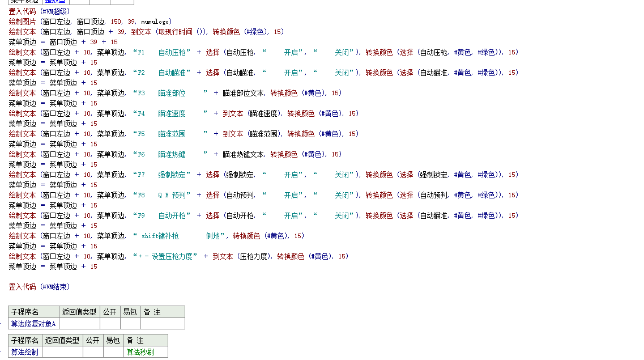This screenshot has width=644, height=360.
Task: Click the 绘制图片 mumulogo code line
Action: 90,22
